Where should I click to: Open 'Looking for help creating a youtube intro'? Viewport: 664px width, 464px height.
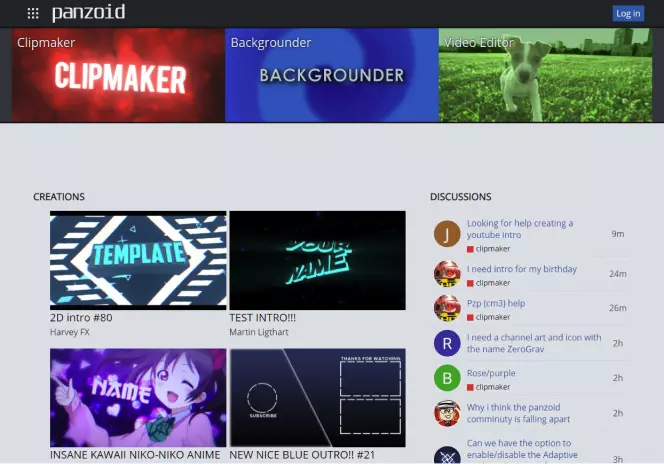[x=520, y=229]
